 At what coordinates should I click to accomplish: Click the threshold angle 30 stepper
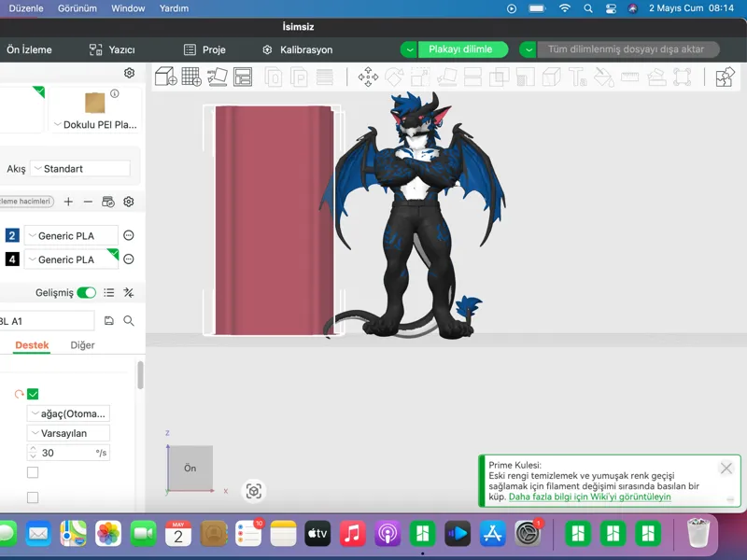(x=33, y=453)
